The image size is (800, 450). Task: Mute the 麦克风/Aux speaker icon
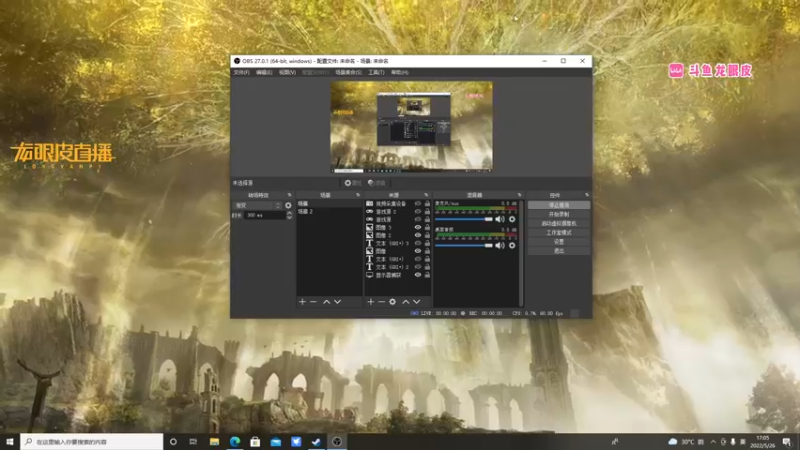pos(500,219)
